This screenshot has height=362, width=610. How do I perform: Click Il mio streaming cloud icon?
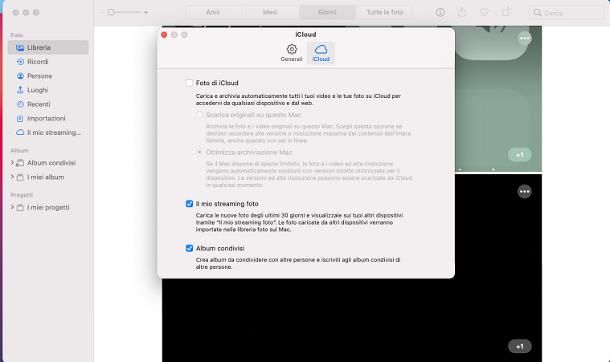(x=20, y=133)
